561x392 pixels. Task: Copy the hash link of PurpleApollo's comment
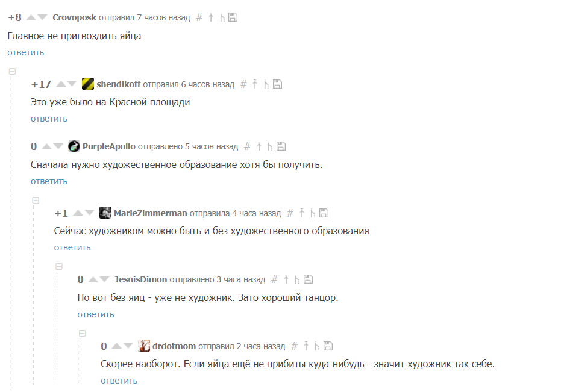(x=247, y=146)
